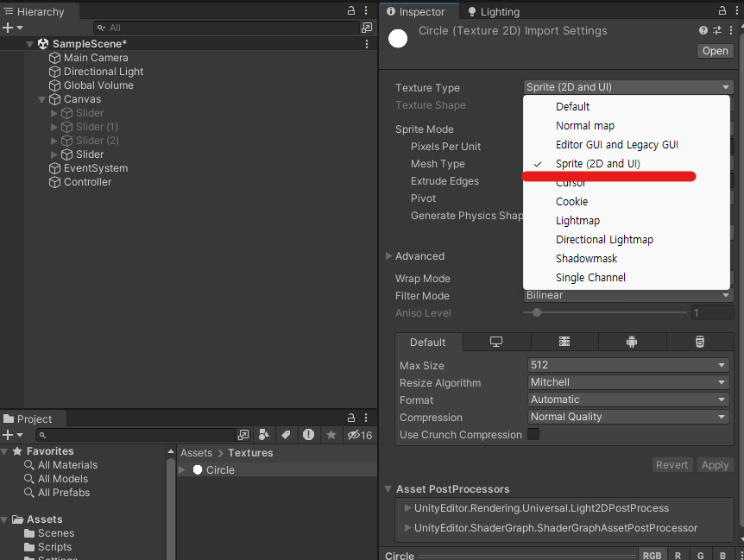744x560 pixels.
Task: Choose Default texture type
Action: (572, 106)
